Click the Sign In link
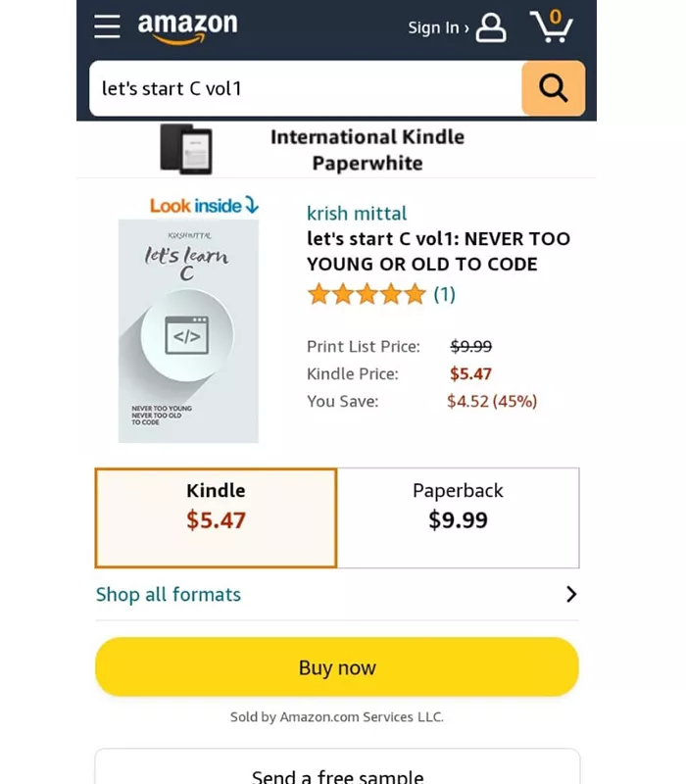The width and height of the screenshot is (686, 784). click(x=437, y=27)
